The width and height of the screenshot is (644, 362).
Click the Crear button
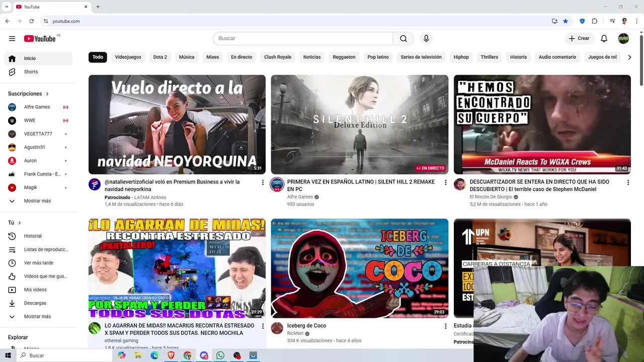(x=579, y=39)
